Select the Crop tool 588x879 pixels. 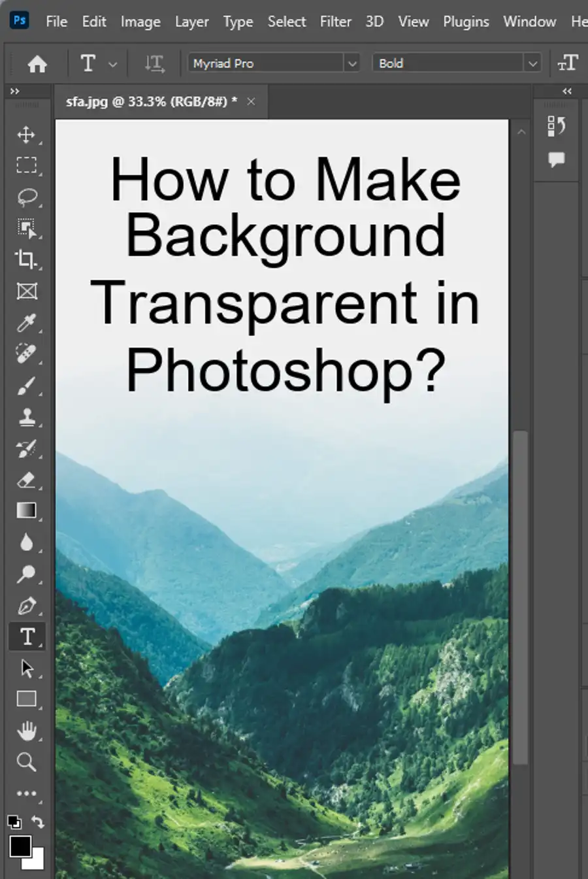coord(26,259)
